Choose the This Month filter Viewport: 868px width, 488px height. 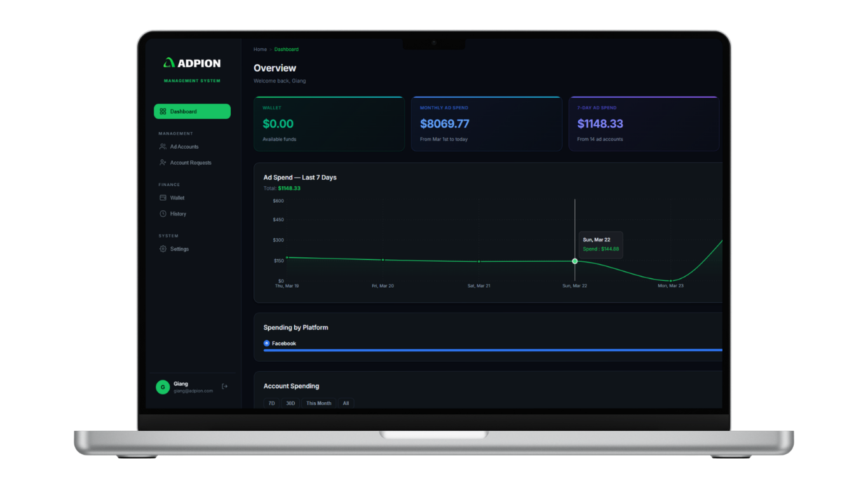tap(318, 403)
